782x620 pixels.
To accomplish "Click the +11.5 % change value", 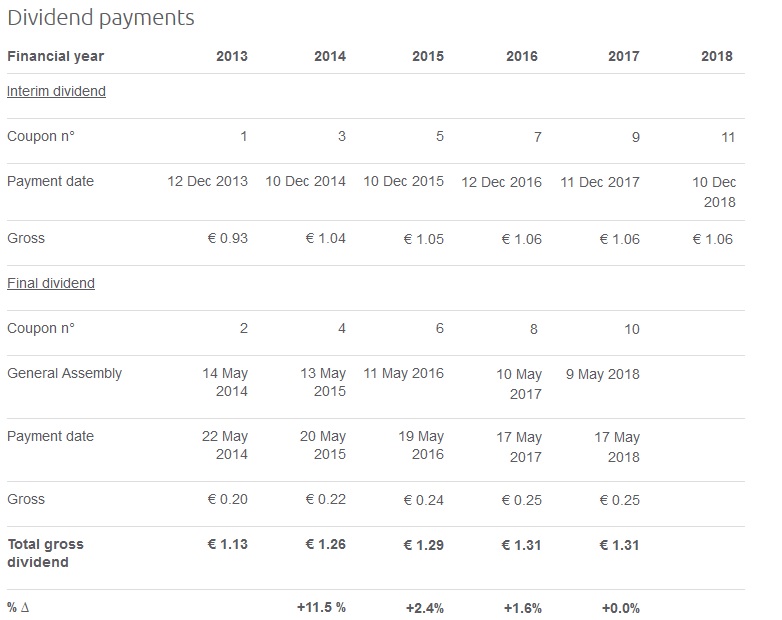I will [x=321, y=608].
